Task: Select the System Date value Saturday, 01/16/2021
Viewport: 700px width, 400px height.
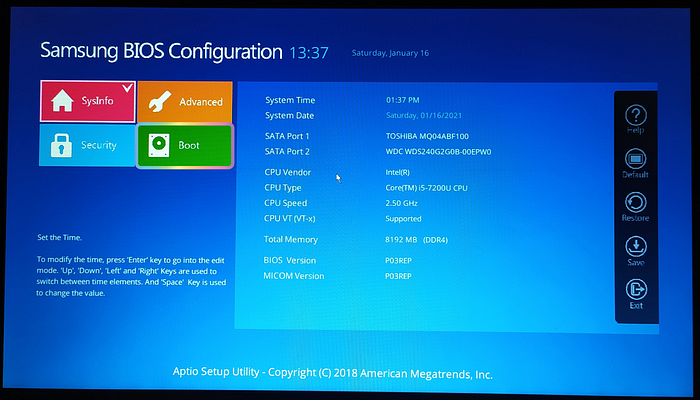Action: (x=424, y=116)
